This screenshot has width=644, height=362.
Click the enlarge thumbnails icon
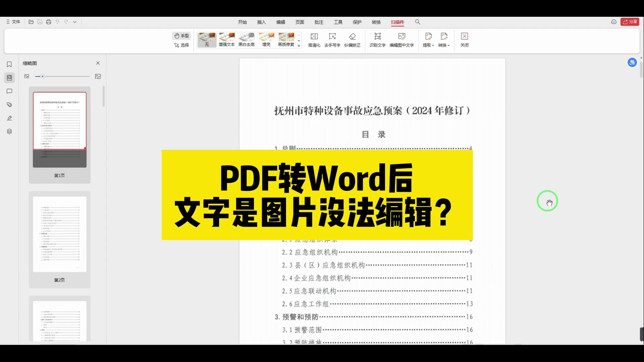(98, 76)
